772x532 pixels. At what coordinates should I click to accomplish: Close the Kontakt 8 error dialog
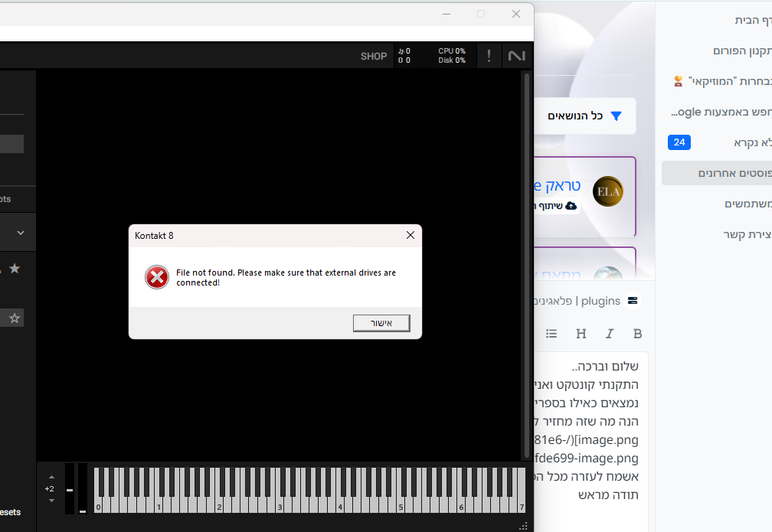[411, 235]
